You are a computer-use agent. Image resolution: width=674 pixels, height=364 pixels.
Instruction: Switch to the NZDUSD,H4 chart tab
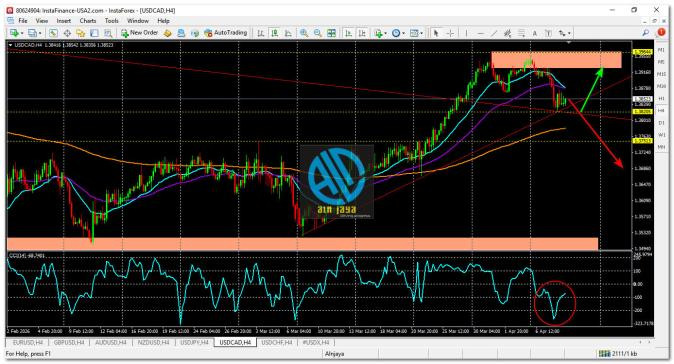[x=153, y=343]
